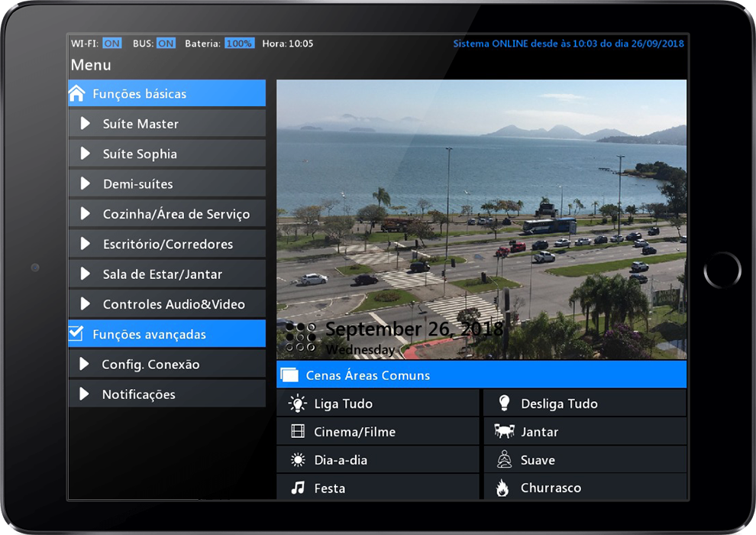Expand the Notificações arrow
This screenshot has height=535, width=756.
click(x=84, y=394)
